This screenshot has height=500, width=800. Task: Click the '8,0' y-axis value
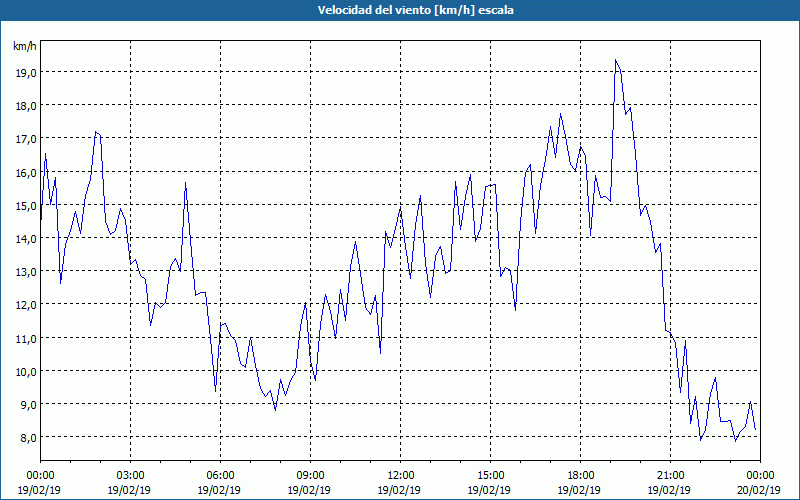(x=29, y=438)
